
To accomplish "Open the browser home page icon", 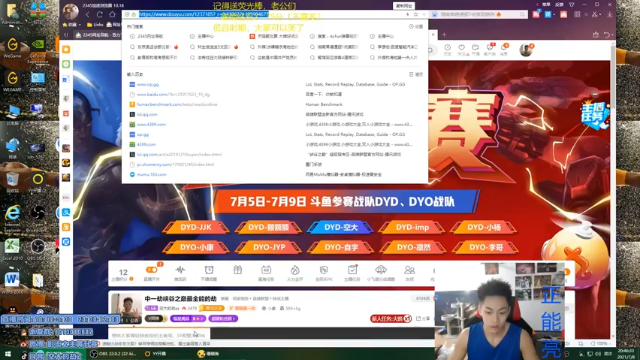I will pos(112,14).
